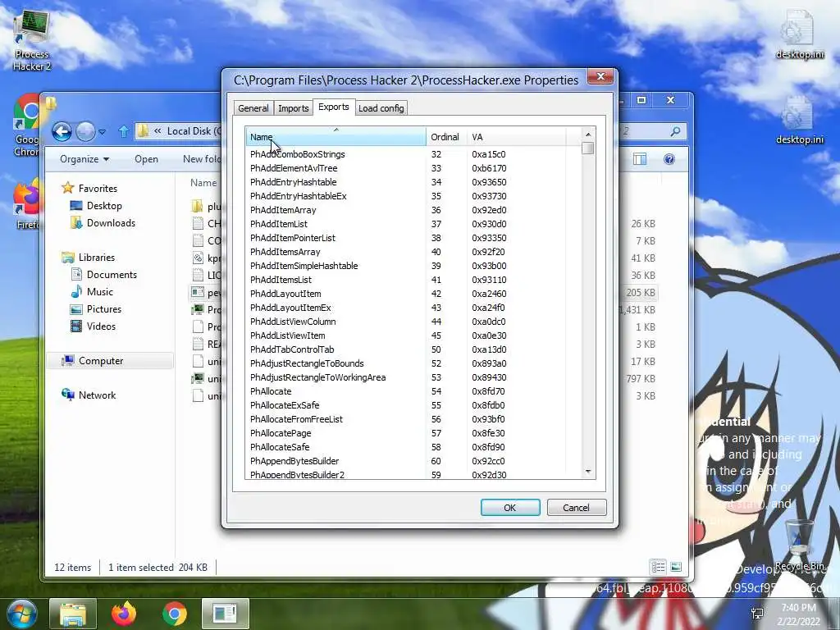Click Windows Start orb

21,614
